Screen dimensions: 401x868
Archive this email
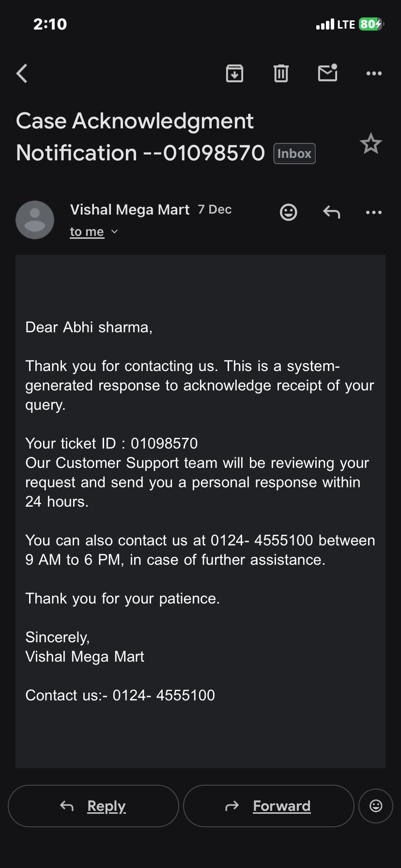click(x=234, y=74)
